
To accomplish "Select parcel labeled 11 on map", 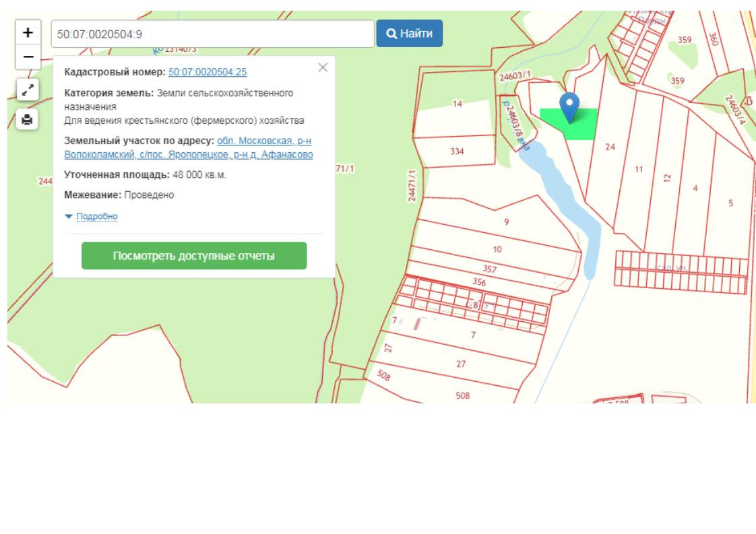I will click(639, 169).
